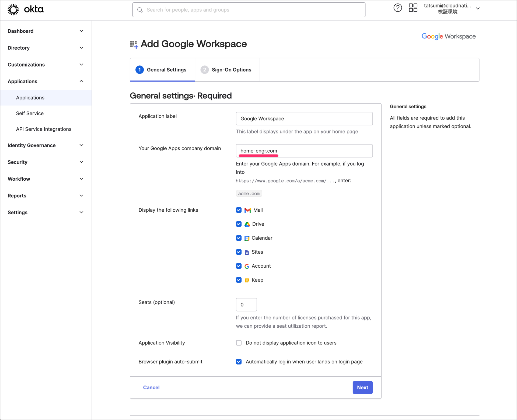This screenshot has width=517, height=420.
Task: Click the Application label text field
Action: [304, 118]
